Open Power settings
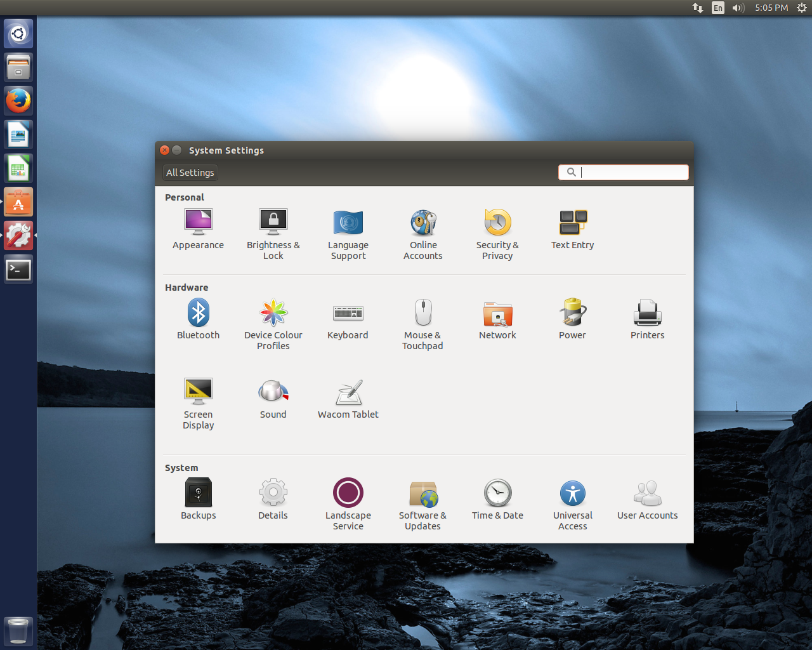This screenshot has height=650, width=812. [572, 319]
